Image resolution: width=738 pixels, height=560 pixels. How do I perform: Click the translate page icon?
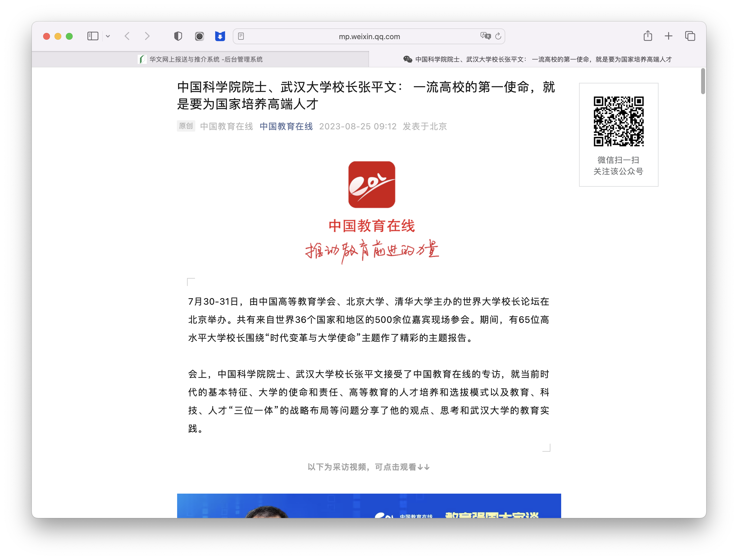point(485,36)
